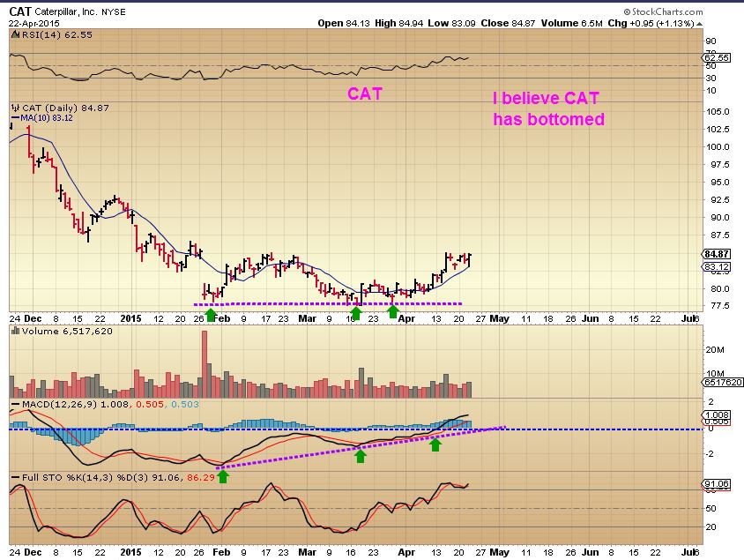
Task: Click the 22-Apr-2015 chart date
Action: pyautogui.click(x=34, y=23)
